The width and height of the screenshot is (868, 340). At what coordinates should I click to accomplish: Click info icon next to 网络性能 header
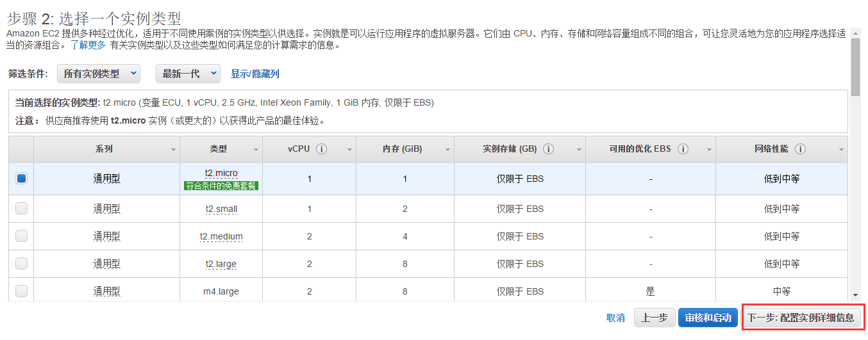pos(800,149)
